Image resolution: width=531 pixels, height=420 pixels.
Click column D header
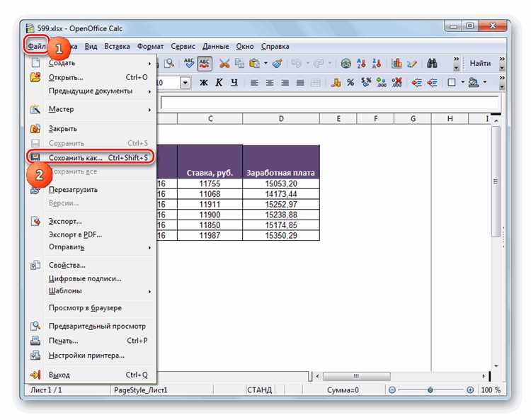coord(281,118)
